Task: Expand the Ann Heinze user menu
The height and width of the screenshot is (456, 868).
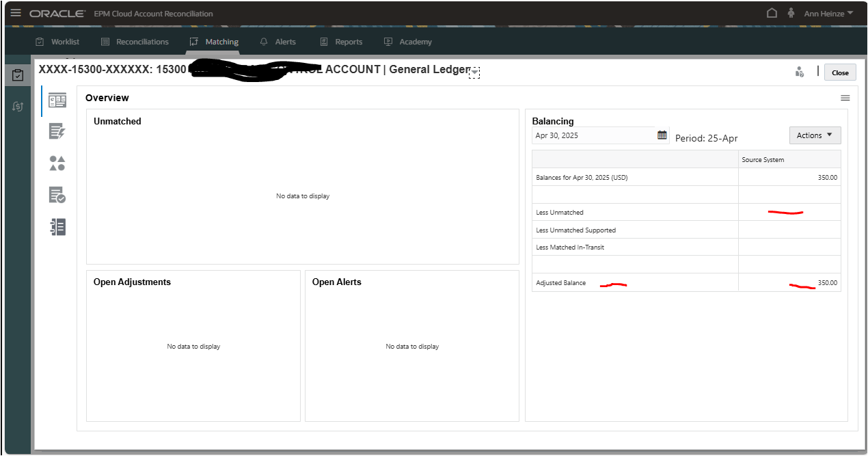Action: [x=827, y=12]
